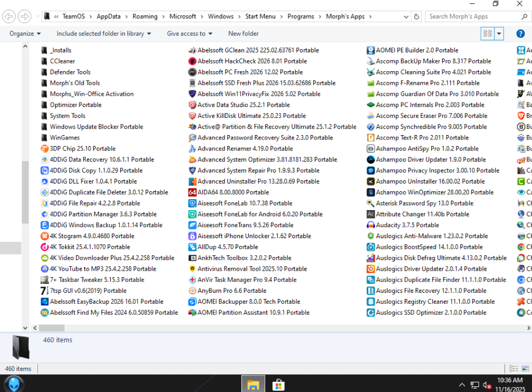The width and height of the screenshot is (532, 392).
Task: Open the Give access to dropdown
Action: pyautogui.click(x=190, y=34)
